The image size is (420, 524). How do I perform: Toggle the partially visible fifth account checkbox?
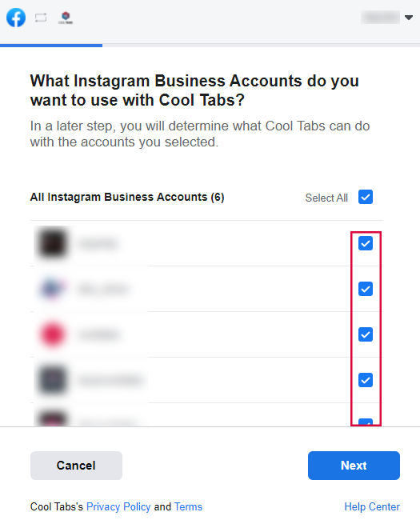366,422
